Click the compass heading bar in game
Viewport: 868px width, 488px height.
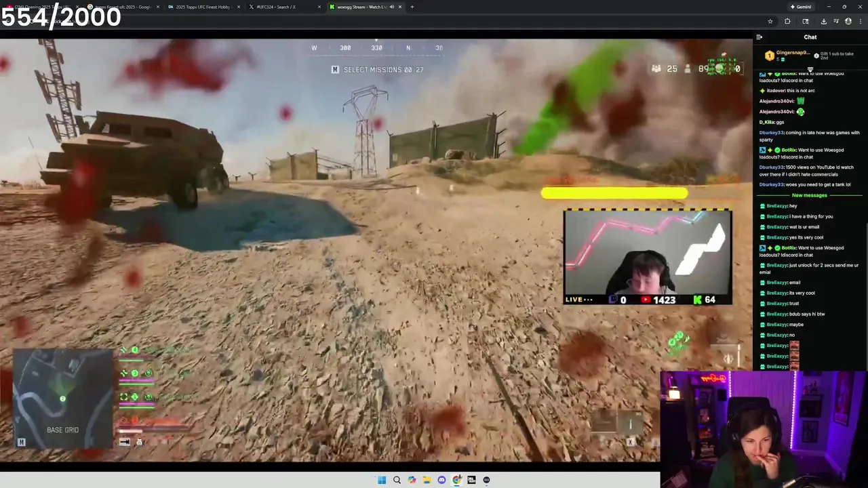[377, 48]
